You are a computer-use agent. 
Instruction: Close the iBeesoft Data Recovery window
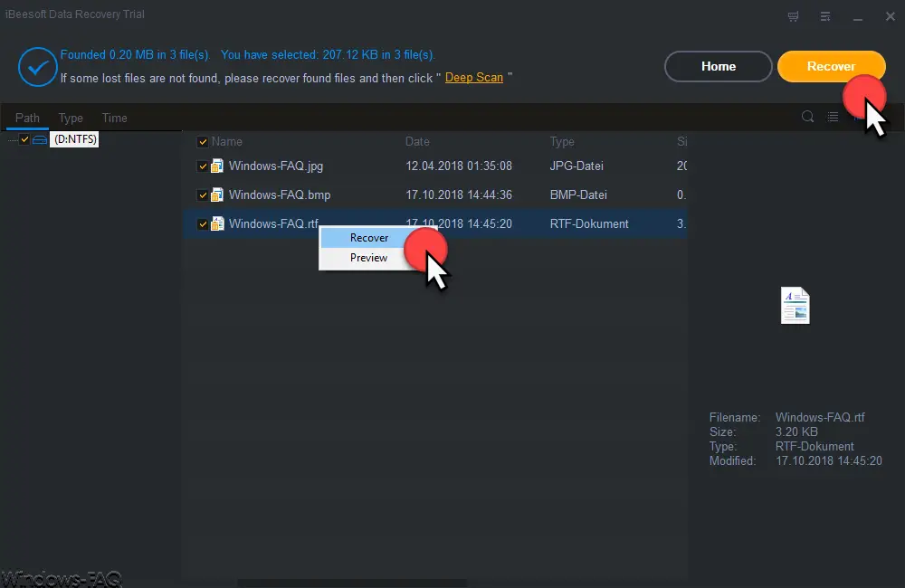(x=890, y=16)
